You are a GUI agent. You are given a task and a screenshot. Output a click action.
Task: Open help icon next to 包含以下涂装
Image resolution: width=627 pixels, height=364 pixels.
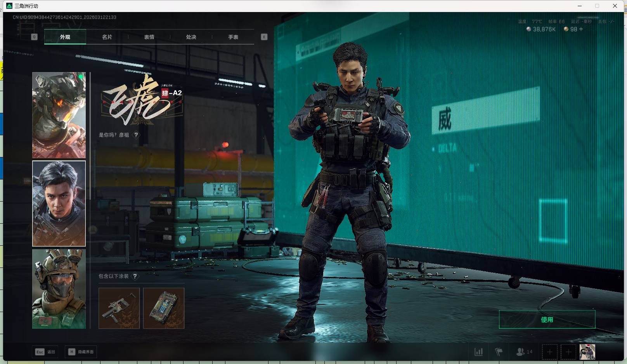tap(135, 276)
